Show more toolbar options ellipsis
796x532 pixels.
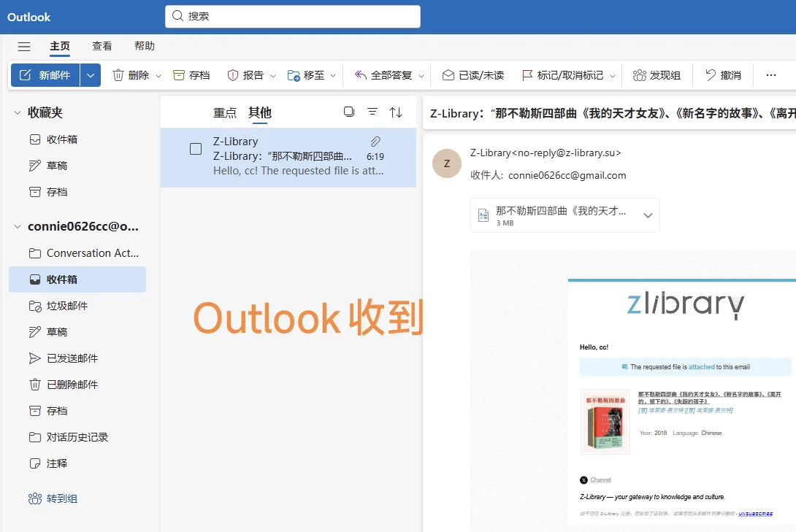tap(771, 75)
